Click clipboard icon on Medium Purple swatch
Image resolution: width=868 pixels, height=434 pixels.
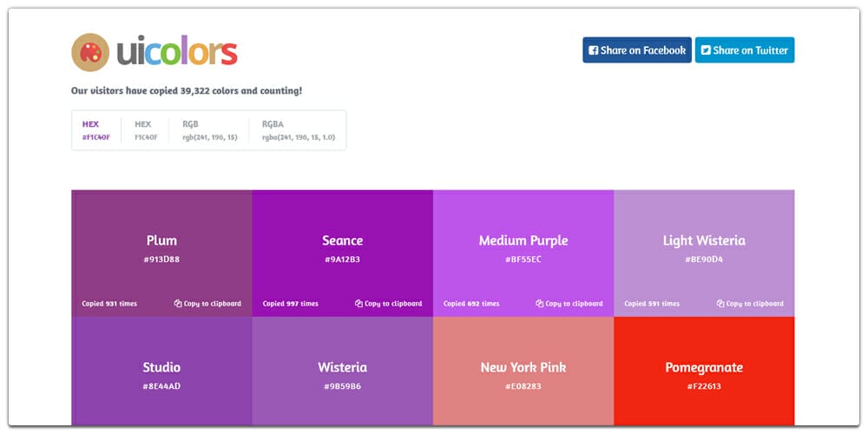click(x=540, y=304)
